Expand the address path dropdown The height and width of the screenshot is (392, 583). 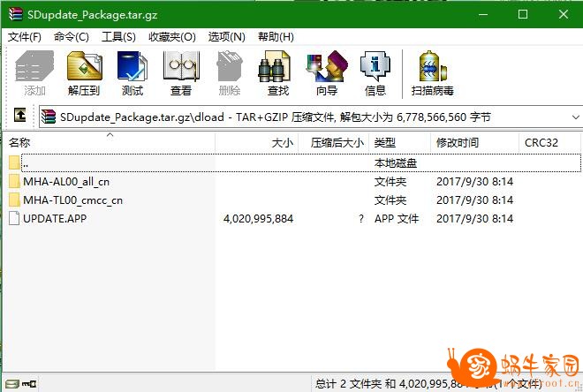(x=576, y=117)
